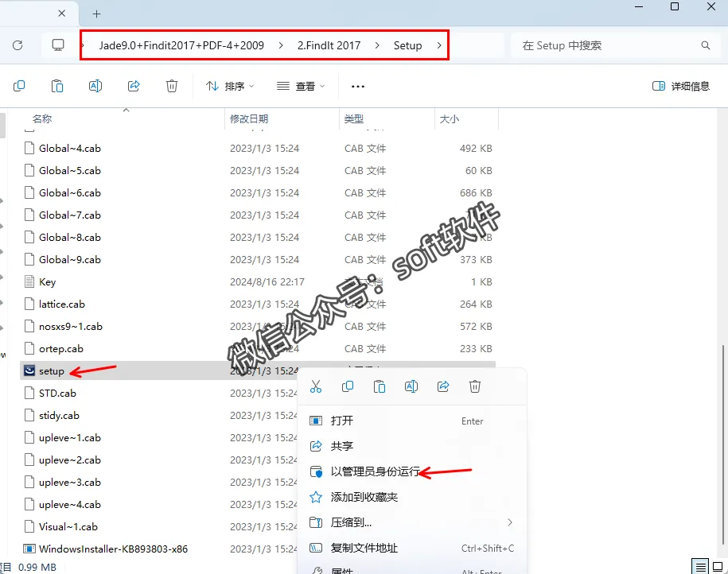Click search magnifier icon

(x=705, y=45)
